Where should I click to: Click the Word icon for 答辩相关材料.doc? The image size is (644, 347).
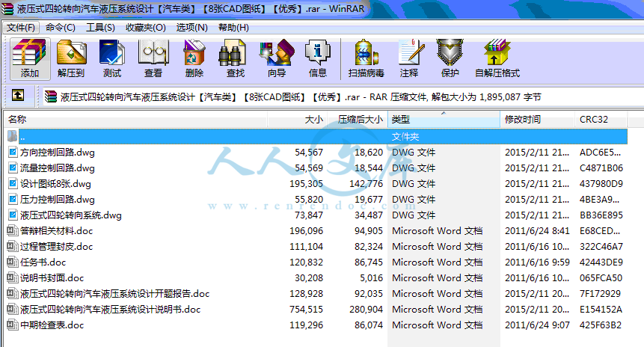click(x=12, y=231)
